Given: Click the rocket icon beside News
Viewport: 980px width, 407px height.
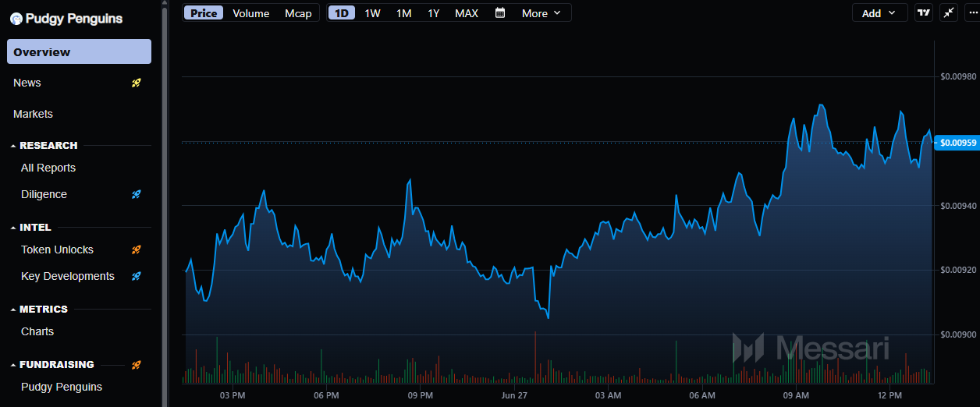Looking at the screenshot, I should 137,83.
